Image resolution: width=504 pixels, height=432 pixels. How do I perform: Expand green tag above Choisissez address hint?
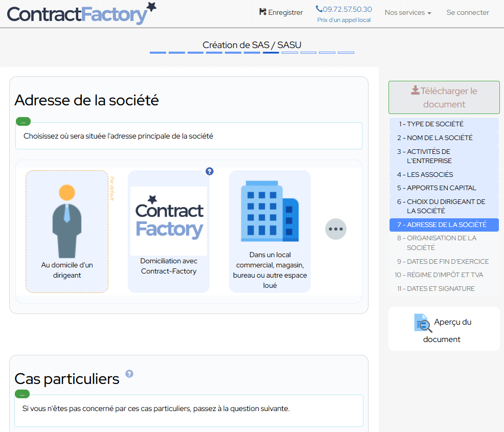pyautogui.click(x=23, y=122)
